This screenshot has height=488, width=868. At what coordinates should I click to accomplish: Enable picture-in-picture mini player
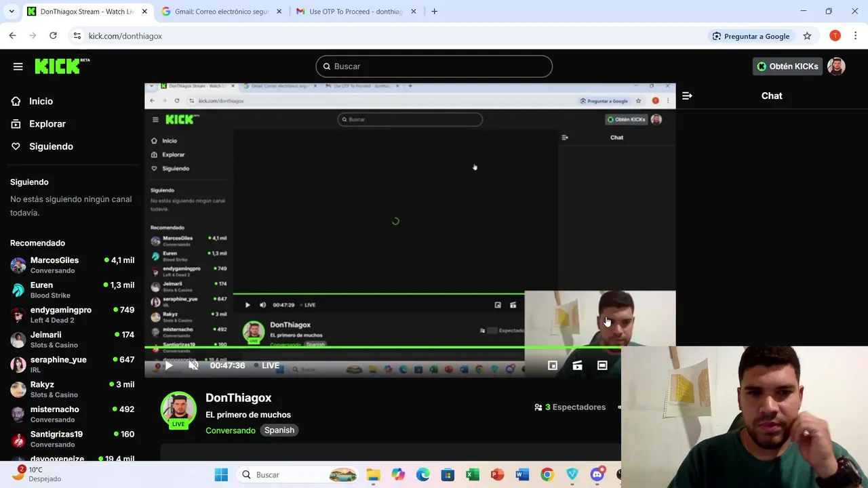[x=553, y=365]
